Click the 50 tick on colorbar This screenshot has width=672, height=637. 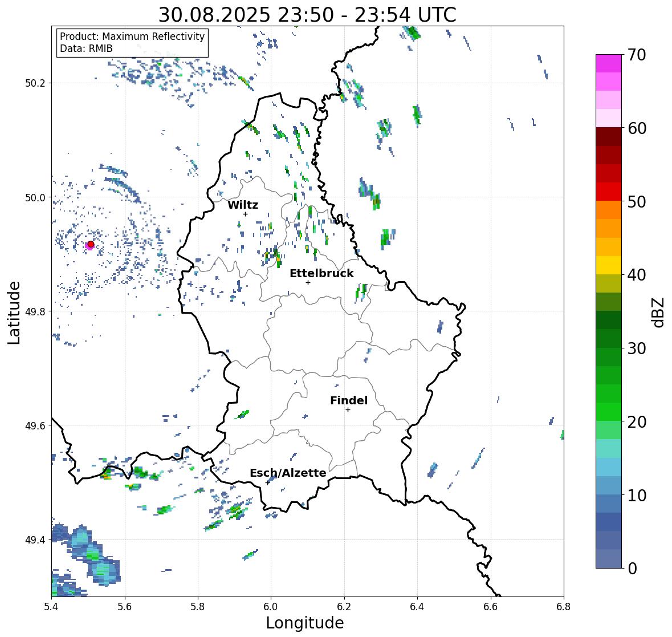click(x=637, y=201)
